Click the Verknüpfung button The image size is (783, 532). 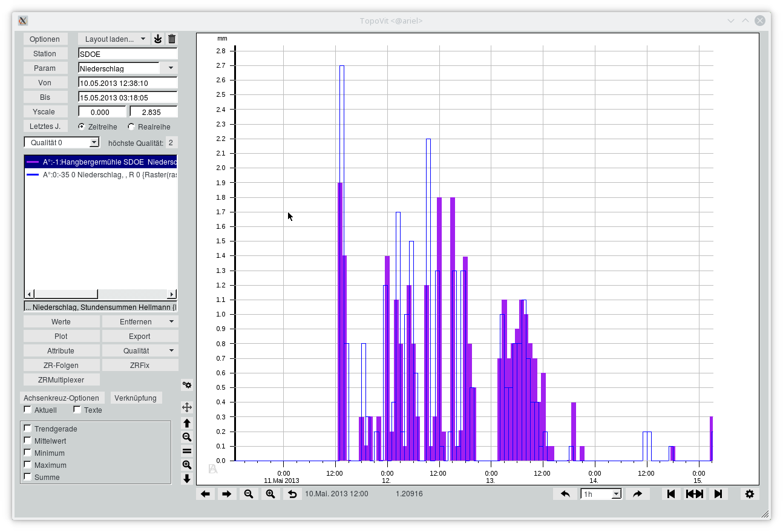(x=136, y=398)
